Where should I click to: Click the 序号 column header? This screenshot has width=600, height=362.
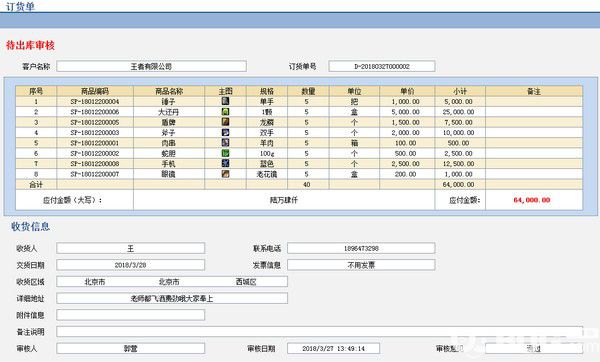point(36,91)
